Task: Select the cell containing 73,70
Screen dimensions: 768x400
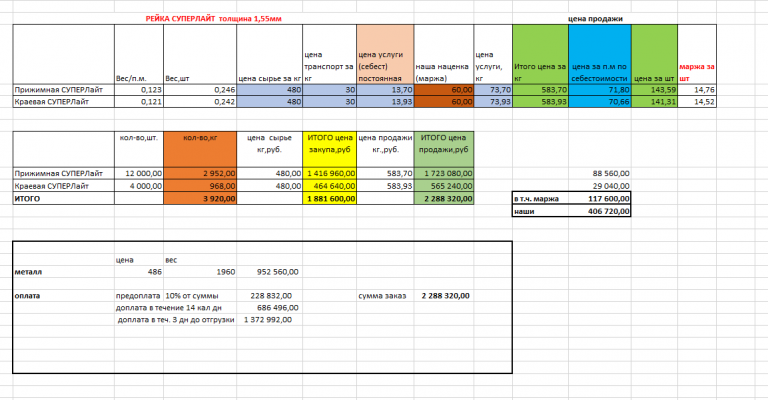Action: (x=493, y=90)
